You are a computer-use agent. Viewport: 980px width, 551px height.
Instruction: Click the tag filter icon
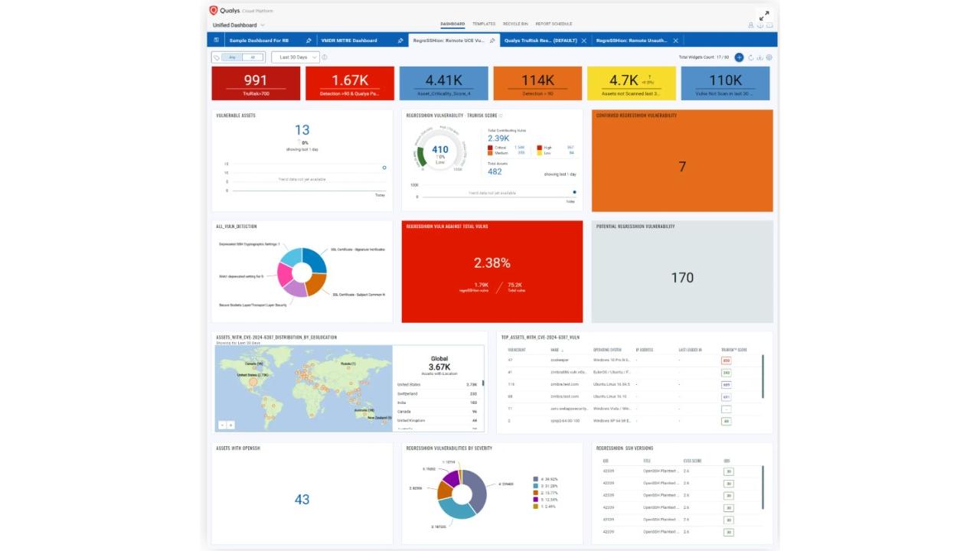pyautogui.click(x=217, y=57)
